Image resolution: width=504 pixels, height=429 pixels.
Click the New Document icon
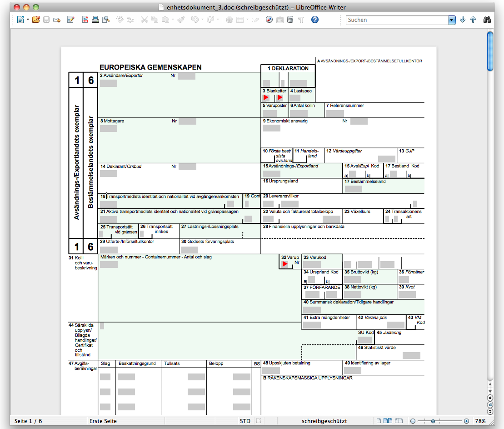point(20,20)
